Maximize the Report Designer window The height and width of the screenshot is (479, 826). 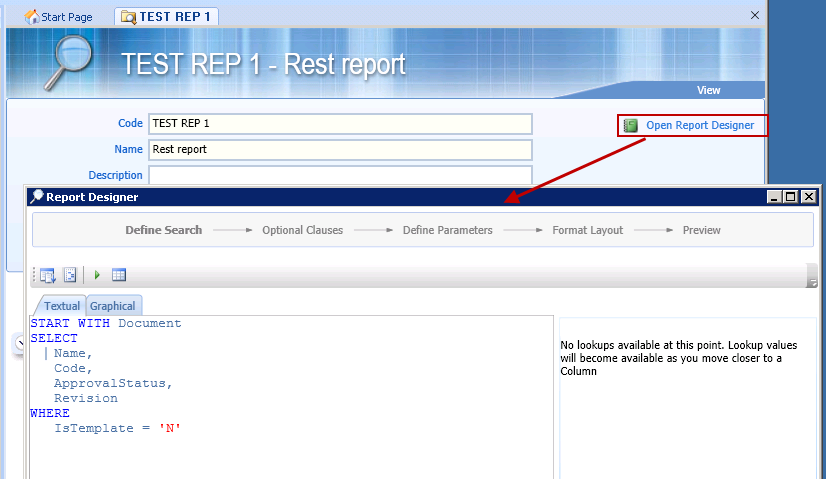click(x=791, y=197)
